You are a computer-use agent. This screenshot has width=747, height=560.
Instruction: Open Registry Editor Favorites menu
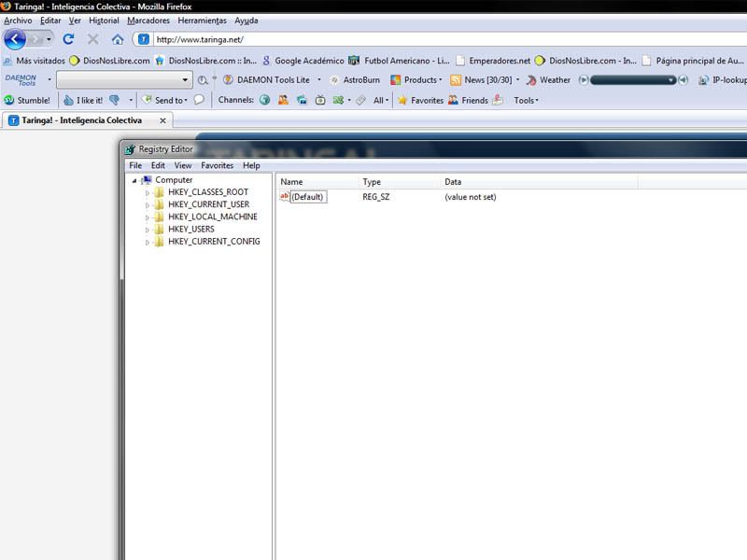218,165
